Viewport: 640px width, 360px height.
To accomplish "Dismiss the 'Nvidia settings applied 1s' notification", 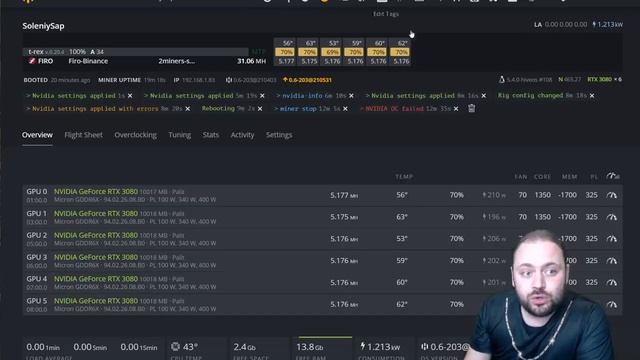I will point(130,96).
